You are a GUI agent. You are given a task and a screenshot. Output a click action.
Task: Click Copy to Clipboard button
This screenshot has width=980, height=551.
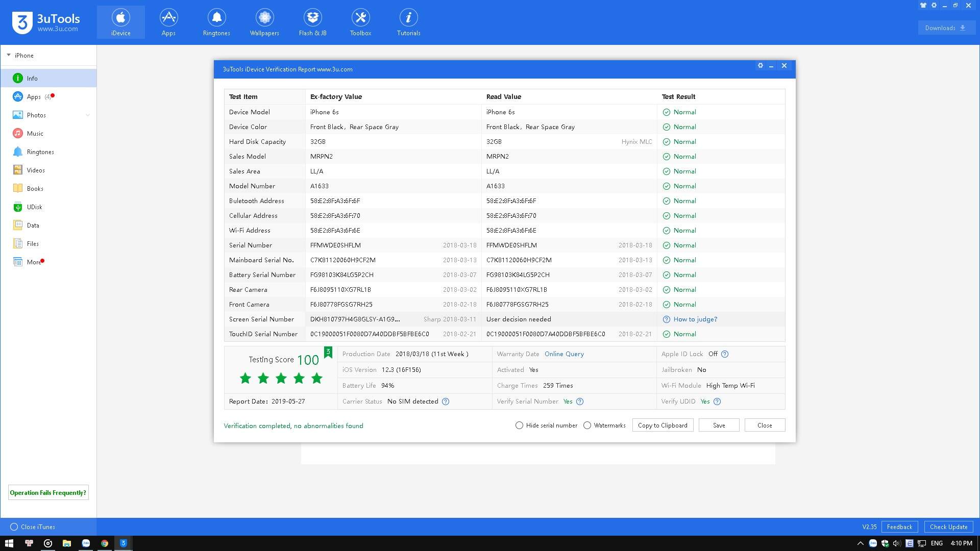coord(663,425)
